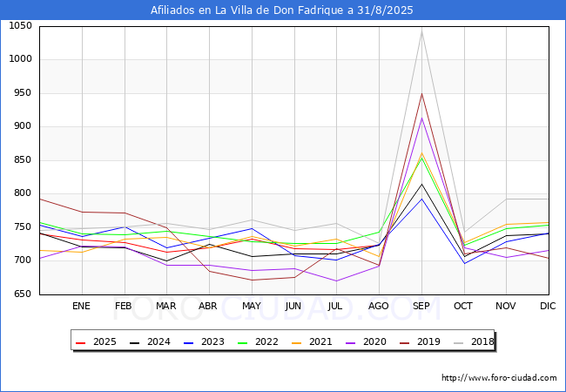The width and height of the screenshot is (566, 392).
Task: Select the 2021 legend label
Action: tap(320, 341)
